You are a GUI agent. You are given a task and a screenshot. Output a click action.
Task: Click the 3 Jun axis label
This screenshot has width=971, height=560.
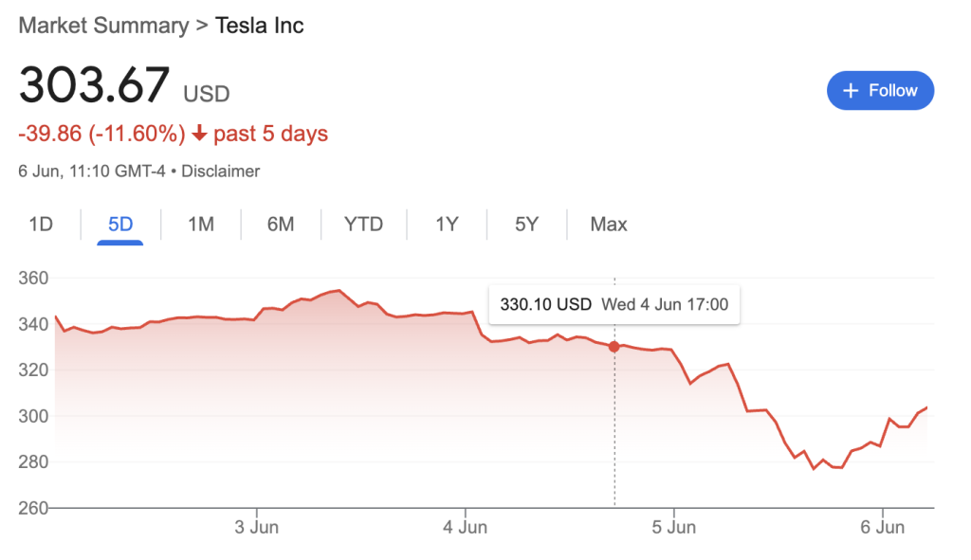point(256,527)
